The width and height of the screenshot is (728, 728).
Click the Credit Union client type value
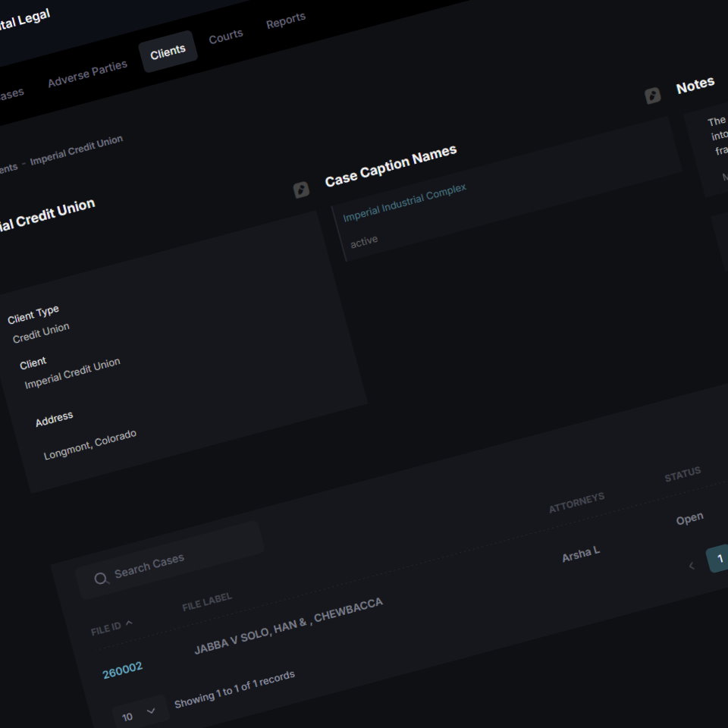pyautogui.click(x=41, y=333)
